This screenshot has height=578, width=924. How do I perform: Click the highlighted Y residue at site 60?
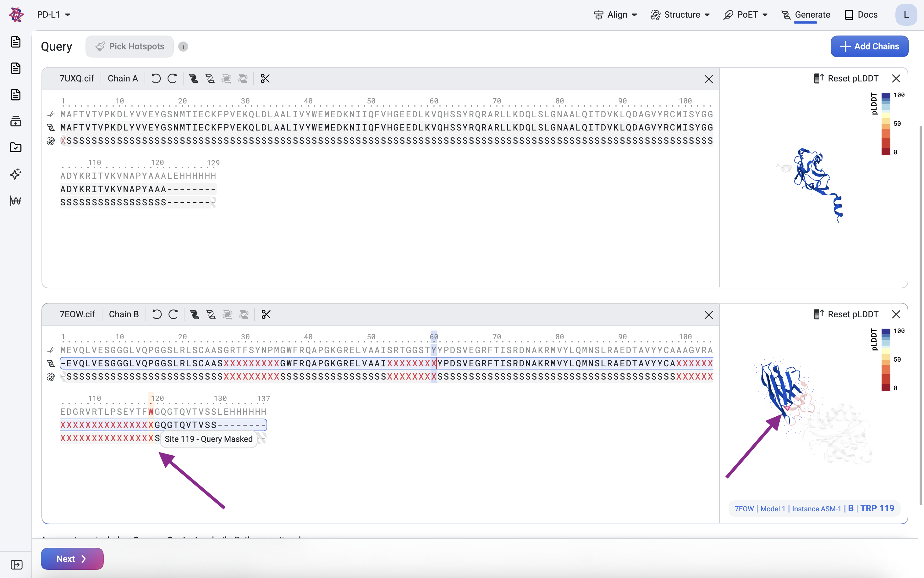tap(433, 350)
